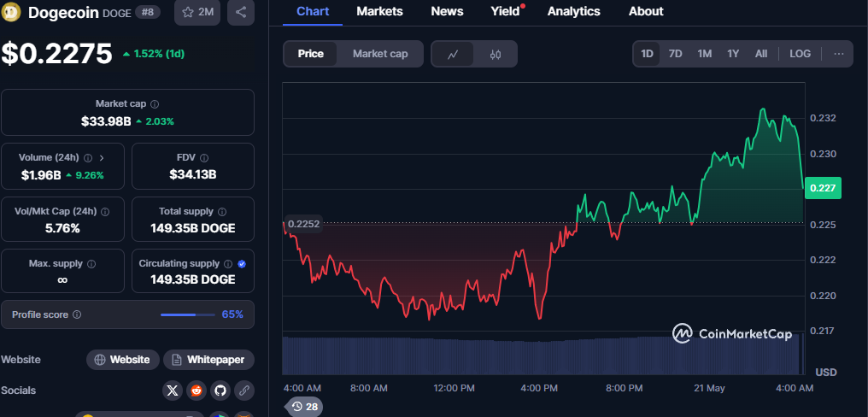Screen dimensions: 868x417
Task: Set chart range to 1D
Action: (x=647, y=54)
